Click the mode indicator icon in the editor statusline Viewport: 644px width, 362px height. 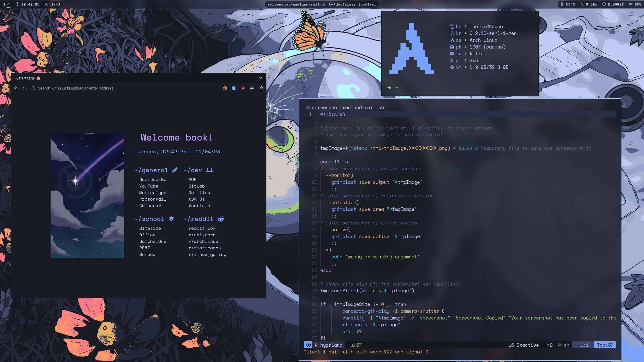[308, 345]
